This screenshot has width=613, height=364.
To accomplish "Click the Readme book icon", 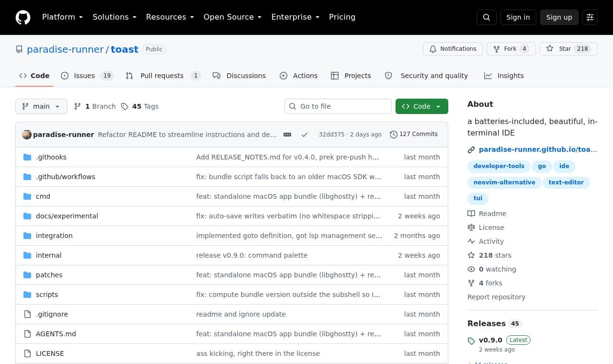I will coord(471,214).
